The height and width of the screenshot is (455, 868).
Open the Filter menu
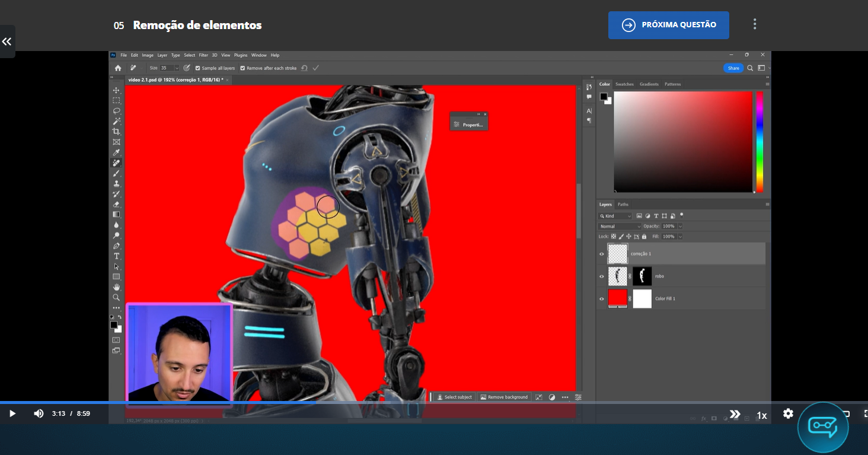pyautogui.click(x=203, y=55)
